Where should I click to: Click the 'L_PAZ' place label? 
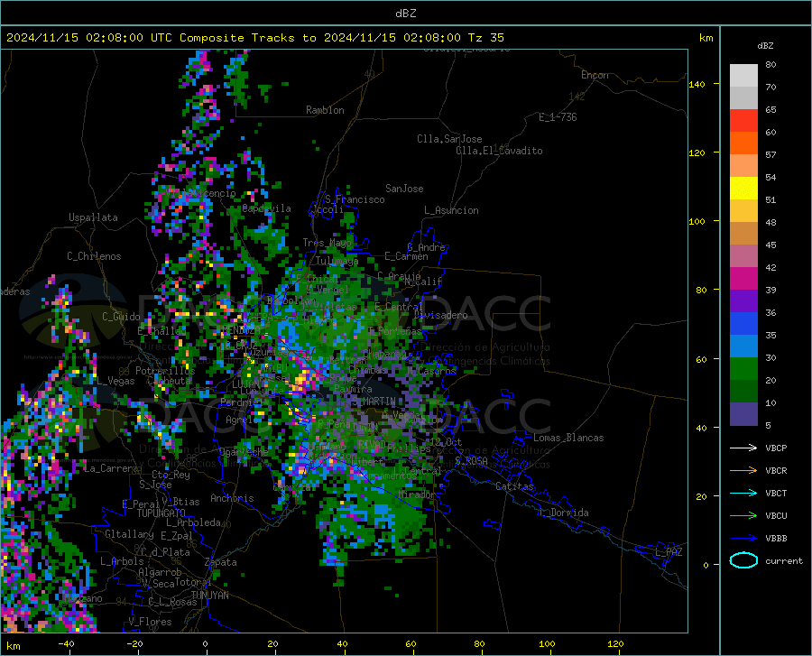click(669, 552)
